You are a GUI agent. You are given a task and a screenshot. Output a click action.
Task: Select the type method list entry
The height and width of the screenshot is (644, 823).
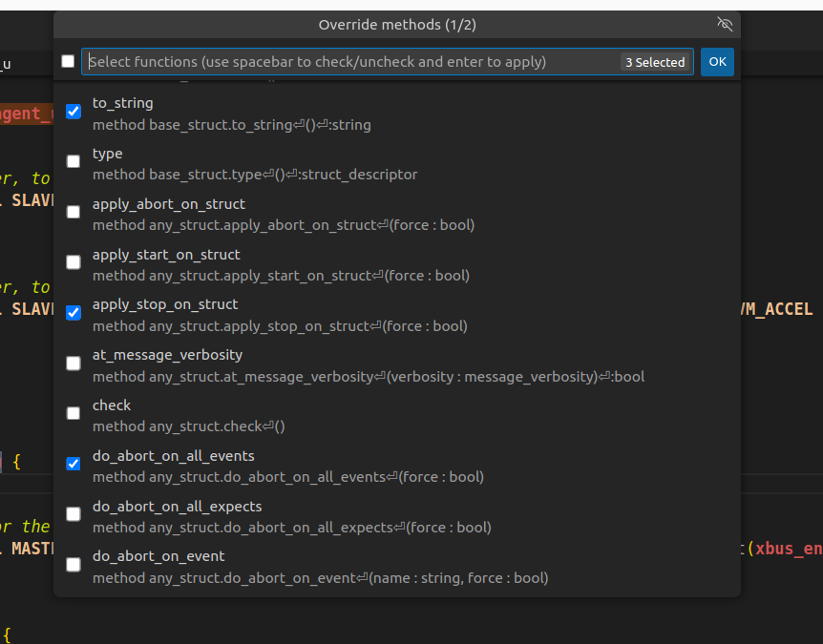(286, 162)
